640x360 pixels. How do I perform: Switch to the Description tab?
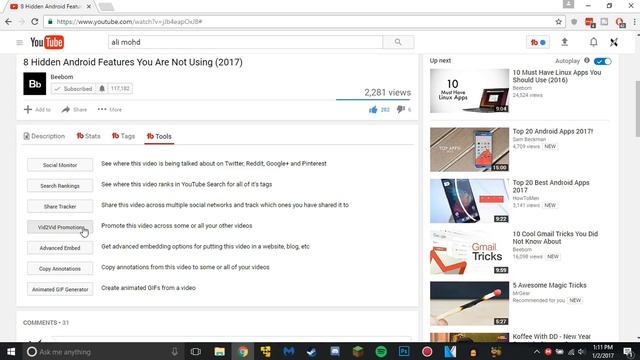44,136
